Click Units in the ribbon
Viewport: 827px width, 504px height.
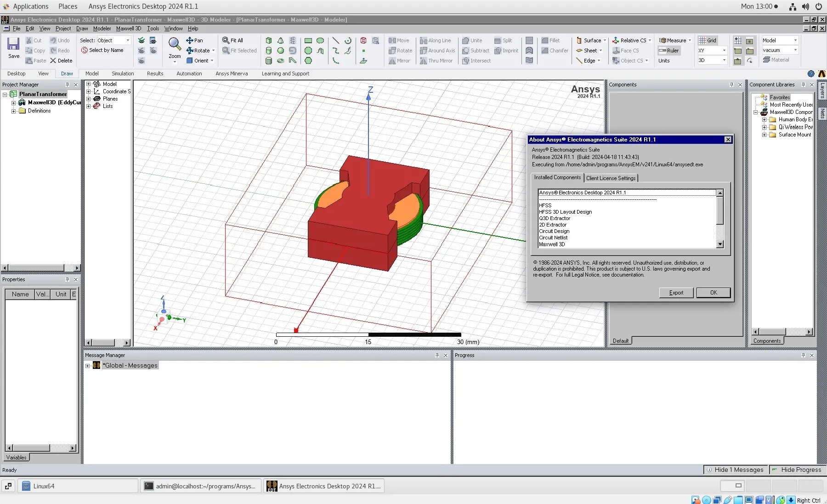[x=664, y=61]
